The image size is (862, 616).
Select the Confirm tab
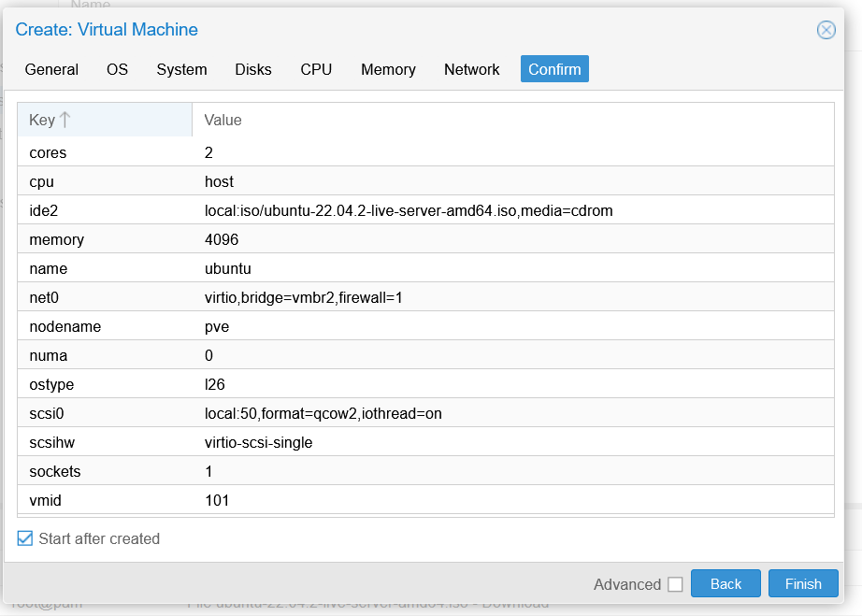click(x=554, y=69)
